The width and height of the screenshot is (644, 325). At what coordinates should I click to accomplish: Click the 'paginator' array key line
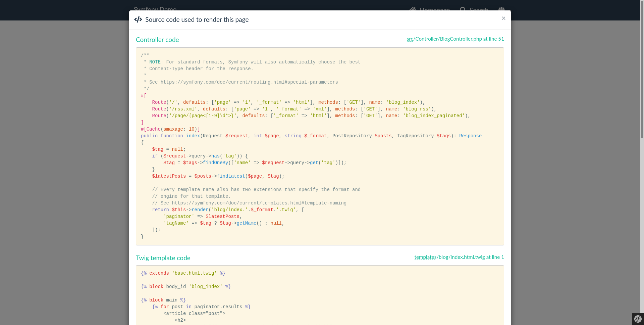(x=203, y=217)
